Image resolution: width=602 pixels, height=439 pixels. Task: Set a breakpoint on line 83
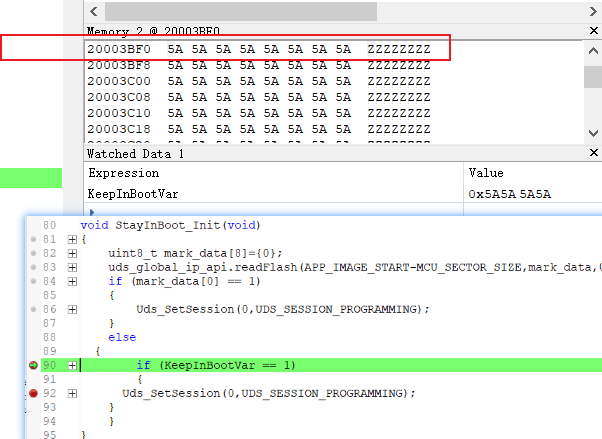click(33, 267)
